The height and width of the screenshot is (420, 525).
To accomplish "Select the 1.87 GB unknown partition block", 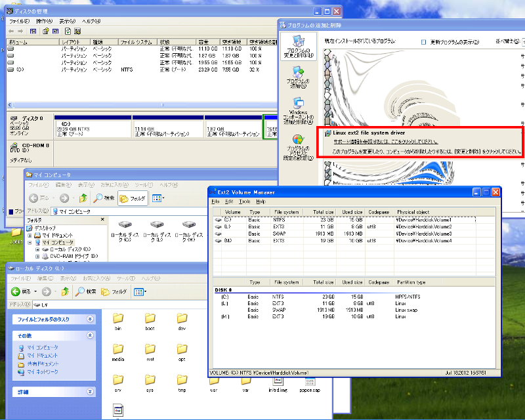I will (x=234, y=127).
